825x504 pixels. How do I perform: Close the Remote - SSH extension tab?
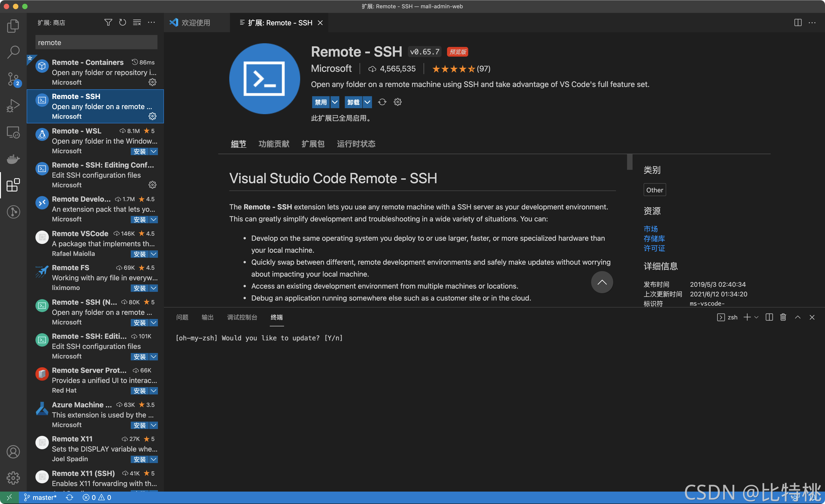click(x=320, y=22)
